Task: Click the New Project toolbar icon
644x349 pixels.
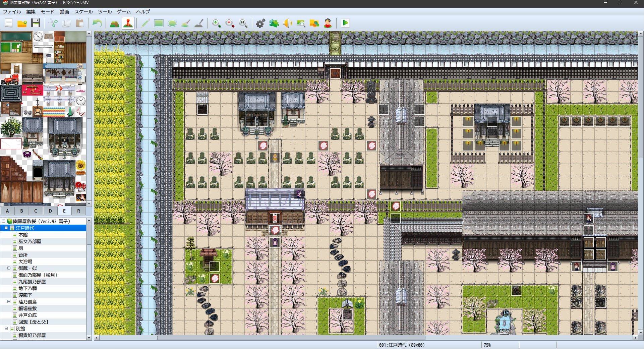Action: pos(9,23)
